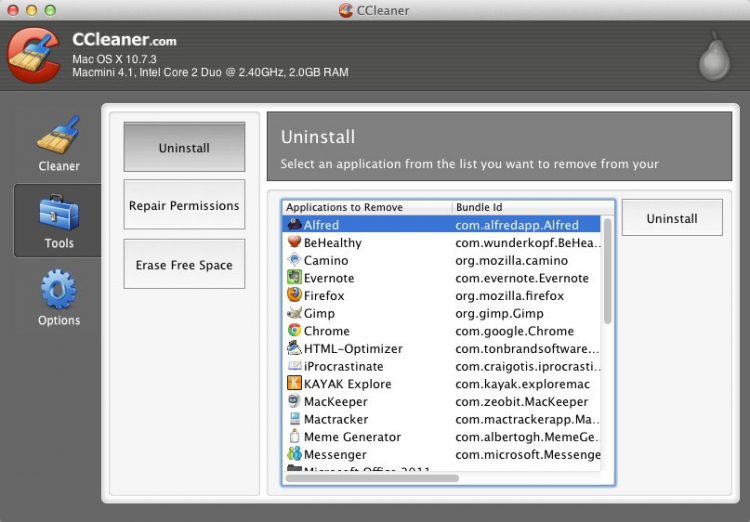This screenshot has height=522, width=750.
Task: Click the KAYAK Explore app icon
Action: [294, 384]
